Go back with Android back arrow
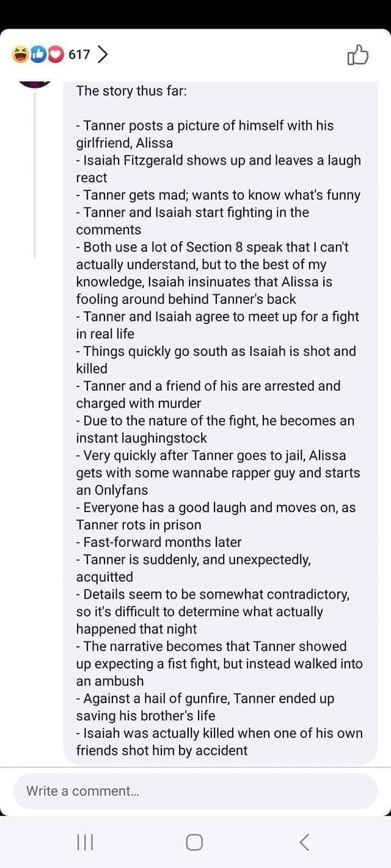Viewport: 391px width, 868px height. (x=305, y=842)
